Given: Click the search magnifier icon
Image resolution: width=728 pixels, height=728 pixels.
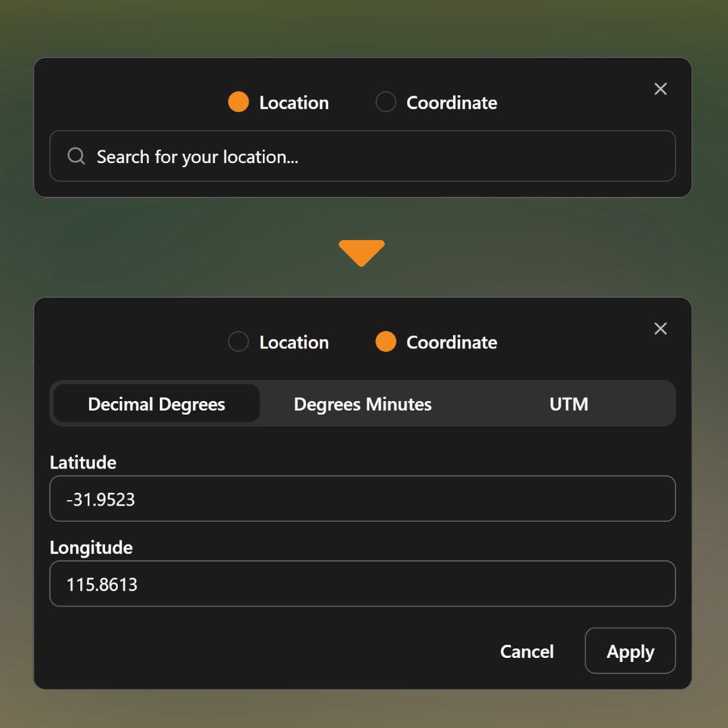Looking at the screenshot, I should pyautogui.click(x=76, y=156).
